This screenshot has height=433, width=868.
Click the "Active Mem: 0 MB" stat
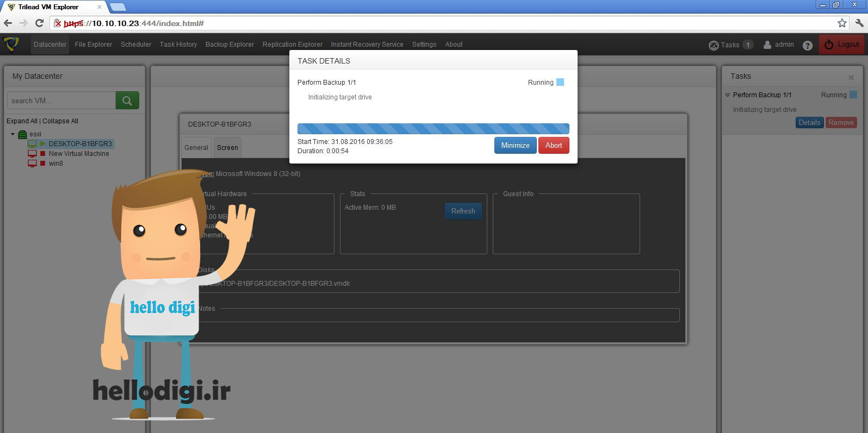coord(370,208)
